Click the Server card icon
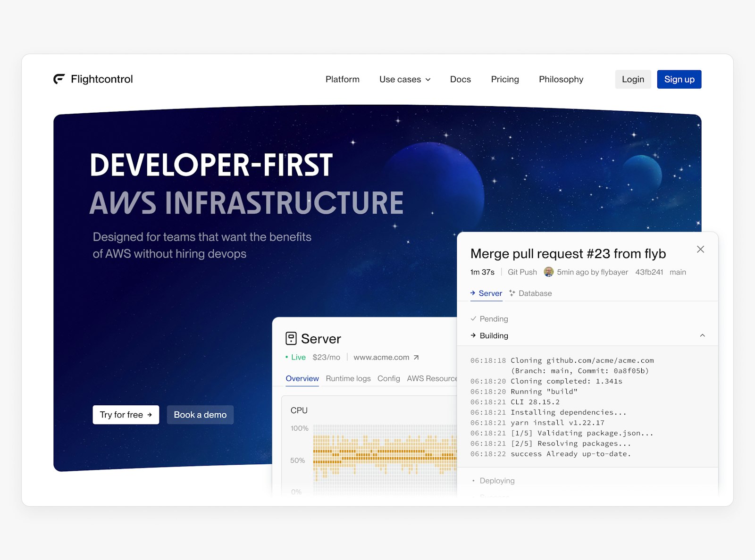The image size is (755, 560). click(291, 338)
